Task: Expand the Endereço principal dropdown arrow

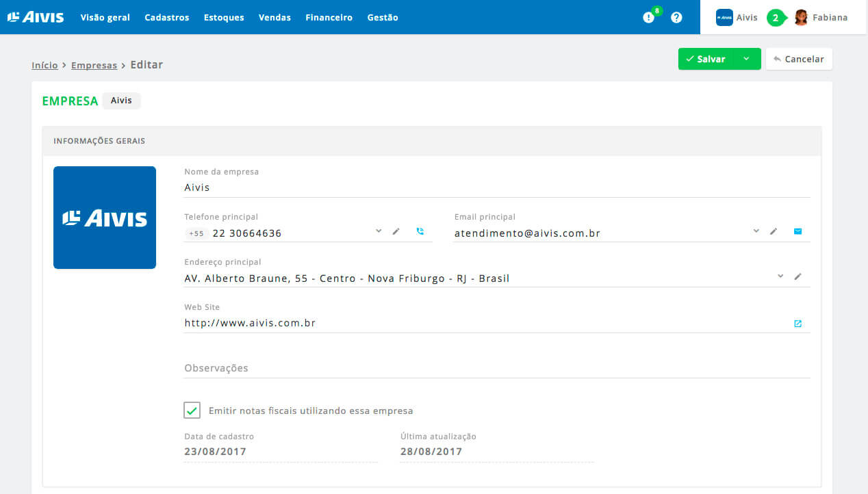Action: tap(780, 276)
